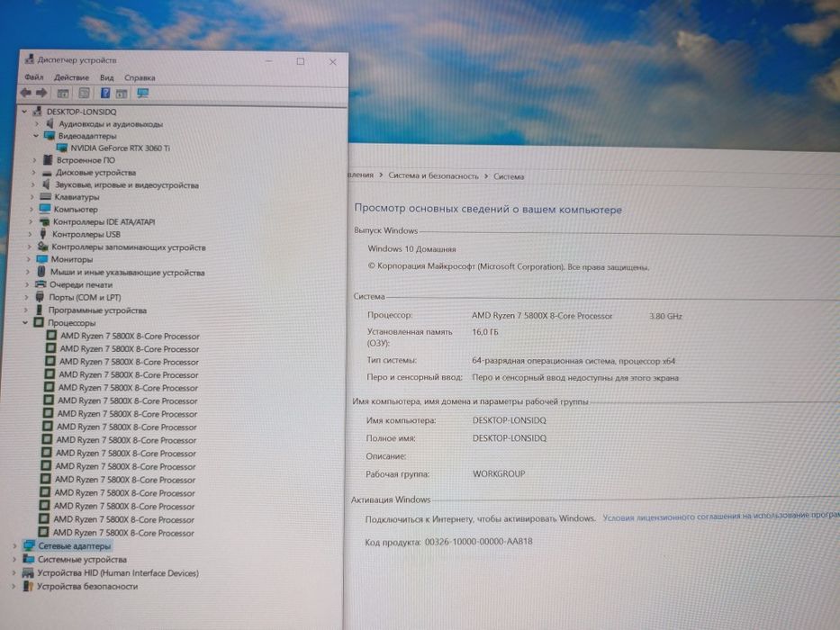The width and height of the screenshot is (840, 630).
Task: Click the keyboard icon of Клавиатуры
Action: click(46, 196)
